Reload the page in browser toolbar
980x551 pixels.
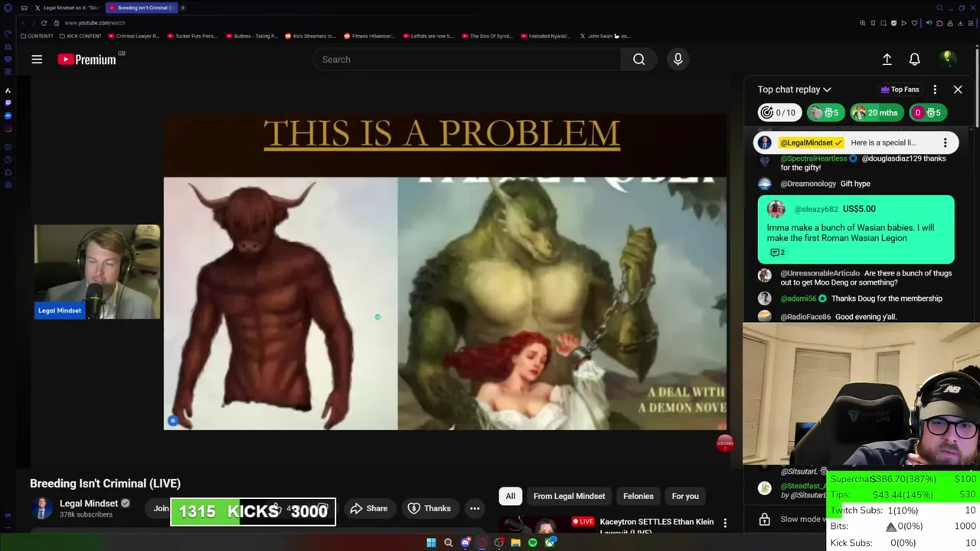(44, 23)
